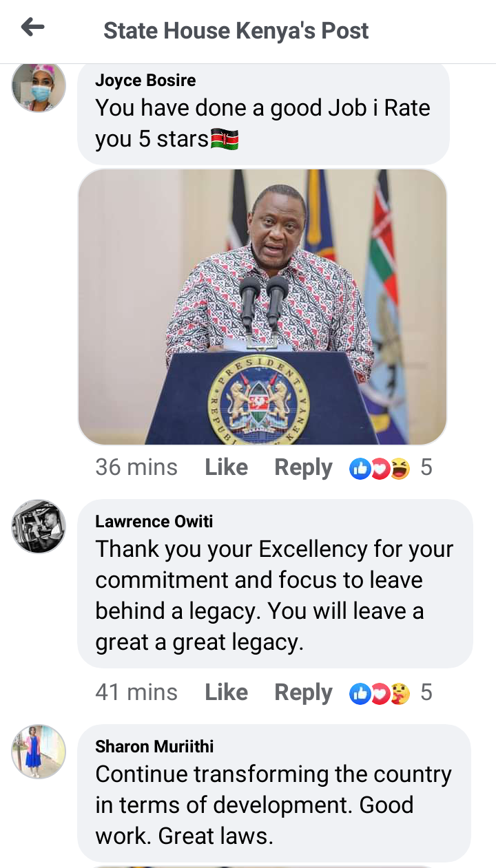Go back using the arrow icon
Viewport: 496px width, 868px height.
32,28
